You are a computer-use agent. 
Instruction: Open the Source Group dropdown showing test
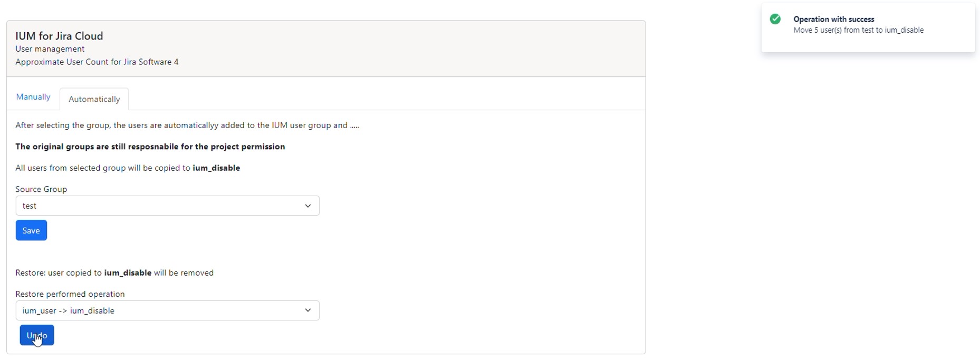158,206
